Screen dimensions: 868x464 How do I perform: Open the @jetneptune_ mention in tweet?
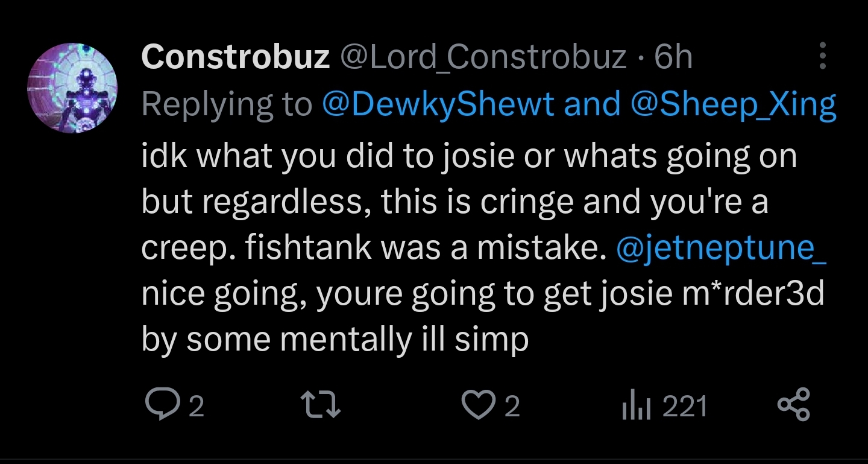tap(721, 249)
